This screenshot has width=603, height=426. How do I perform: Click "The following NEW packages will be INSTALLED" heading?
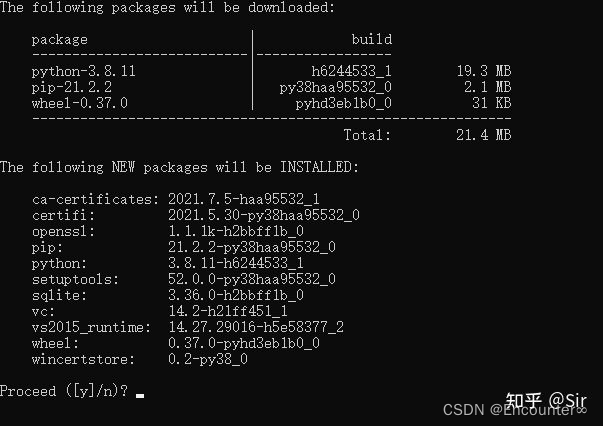tap(179, 167)
